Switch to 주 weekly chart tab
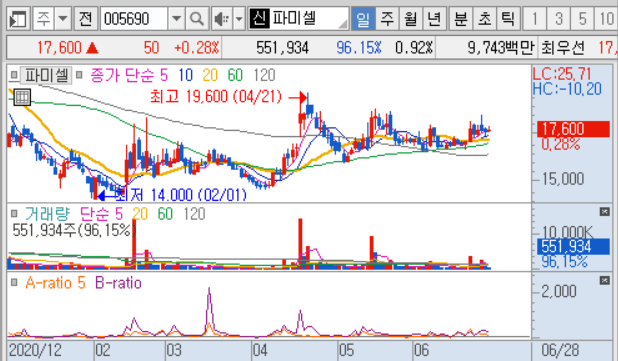The image size is (618, 361). [x=387, y=19]
